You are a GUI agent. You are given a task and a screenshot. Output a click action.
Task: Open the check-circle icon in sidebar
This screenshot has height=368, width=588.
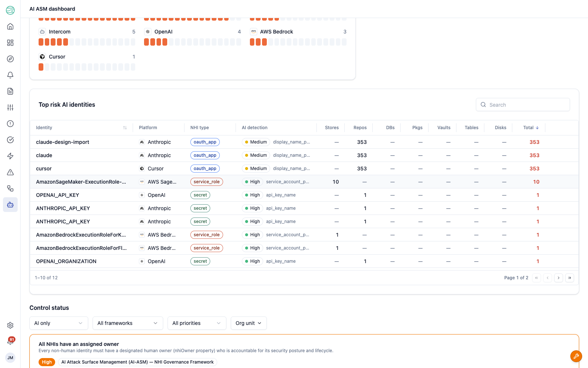[x=10, y=140]
